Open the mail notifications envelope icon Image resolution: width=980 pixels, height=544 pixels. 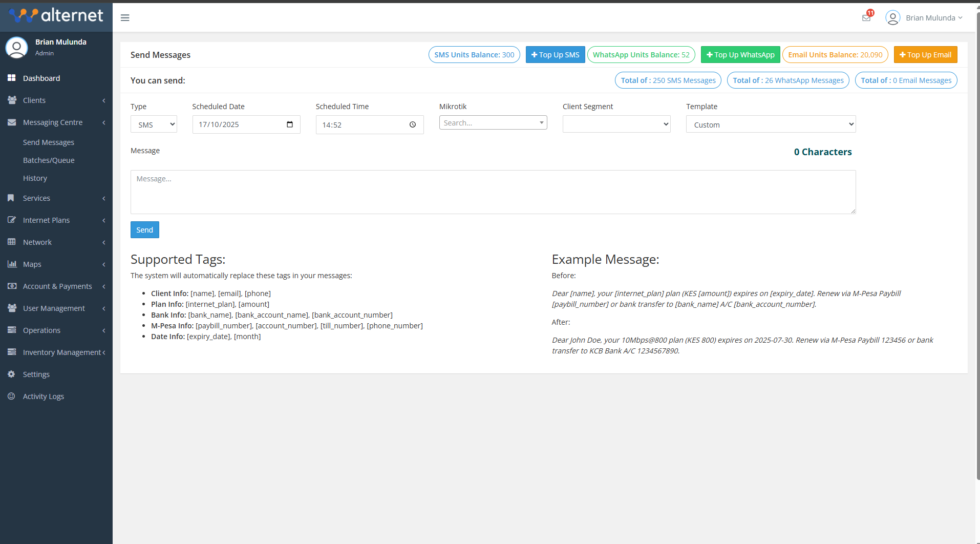click(866, 18)
